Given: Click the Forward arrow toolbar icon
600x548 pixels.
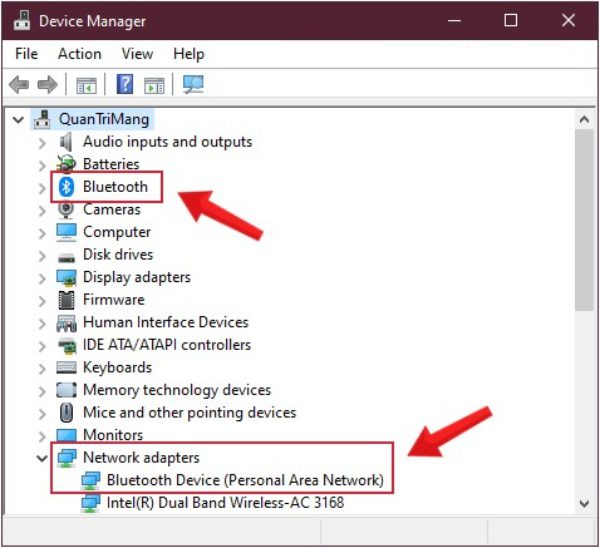Looking at the screenshot, I should (47, 85).
